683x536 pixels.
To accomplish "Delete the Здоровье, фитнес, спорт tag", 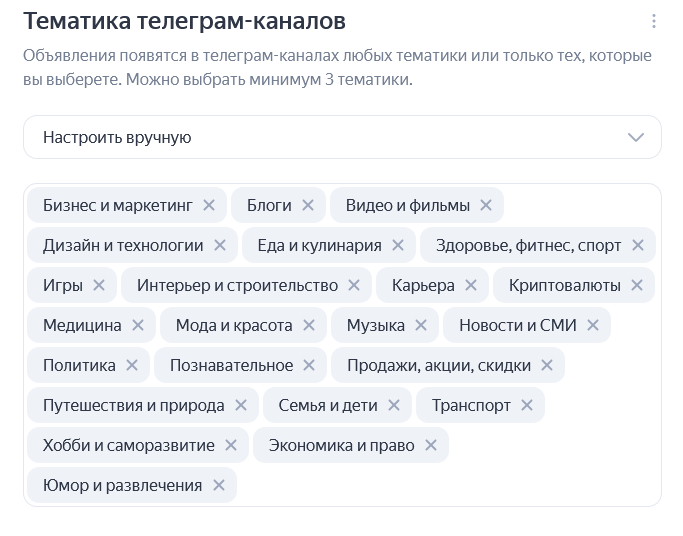I will 638,245.
